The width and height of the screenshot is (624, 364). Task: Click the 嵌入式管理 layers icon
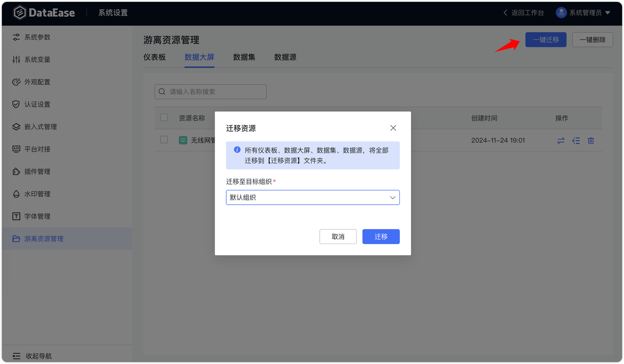click(16, 127)
